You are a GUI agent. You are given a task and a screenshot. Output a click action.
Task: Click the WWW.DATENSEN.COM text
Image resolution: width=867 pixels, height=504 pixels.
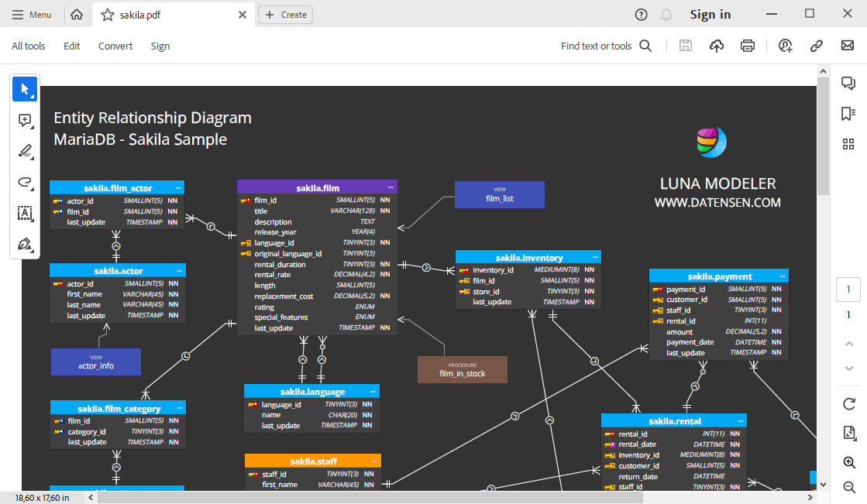coord(717,203)
